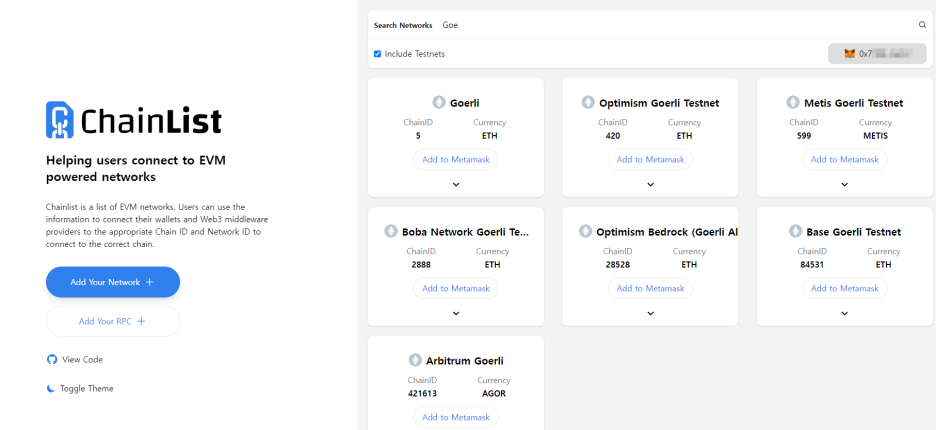This screenshot has width=936, height=430.
Task: Click the Metis Goerli Testnet chain icon
Action: point(793,103)
